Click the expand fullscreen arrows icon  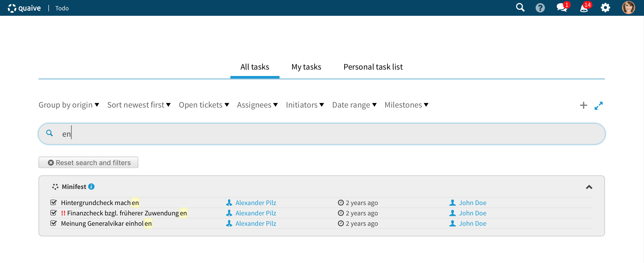[599, 105]
